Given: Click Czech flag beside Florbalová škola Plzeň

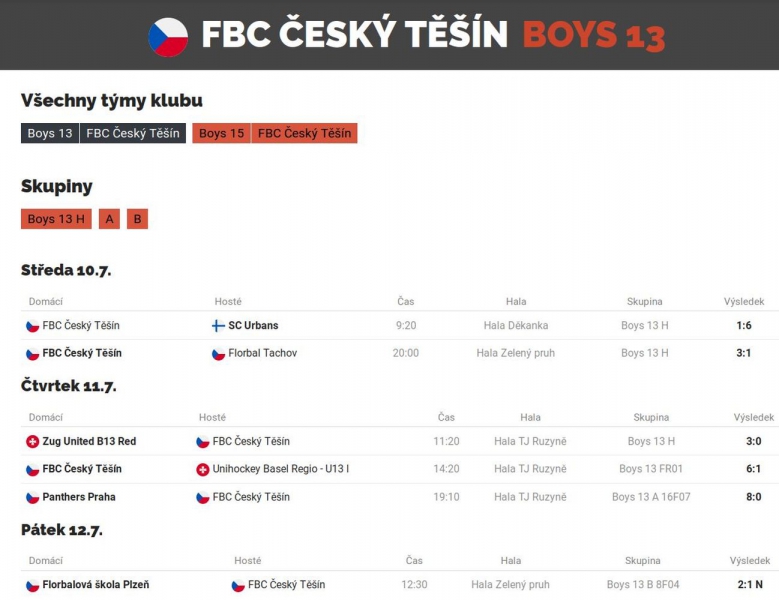Looking at the screenshot, I should pos(32,586).
